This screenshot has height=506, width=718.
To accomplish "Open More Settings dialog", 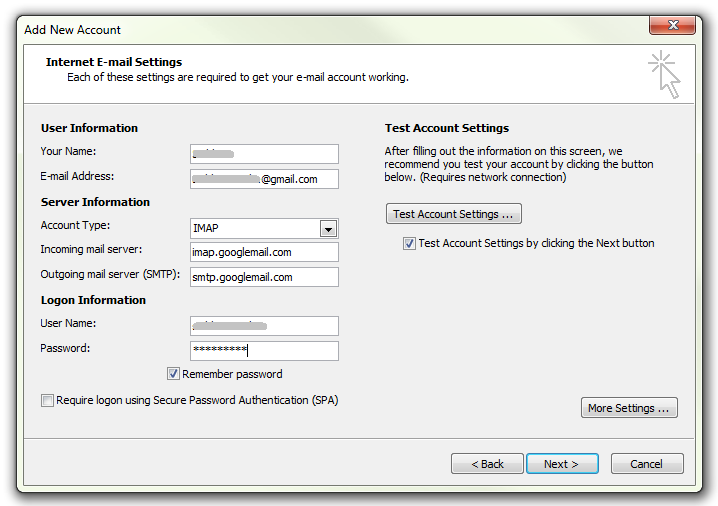I will click(x=629, y=408).
